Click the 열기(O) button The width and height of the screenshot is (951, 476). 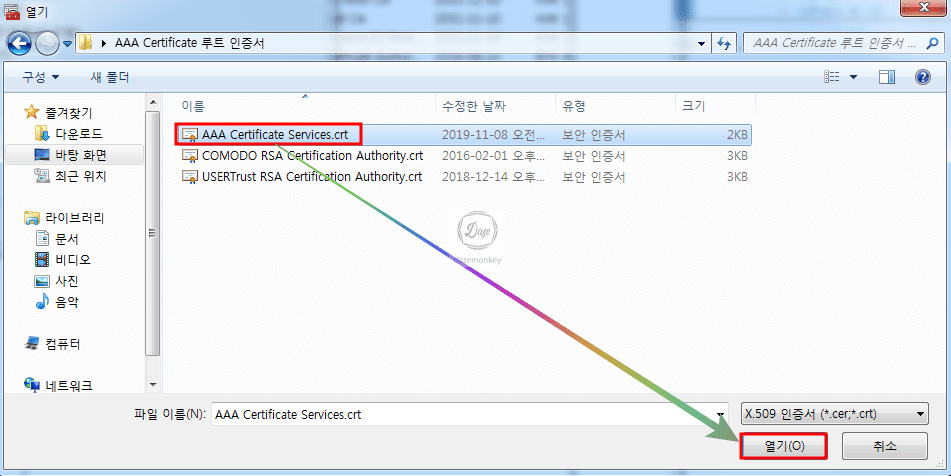point(782,446)
